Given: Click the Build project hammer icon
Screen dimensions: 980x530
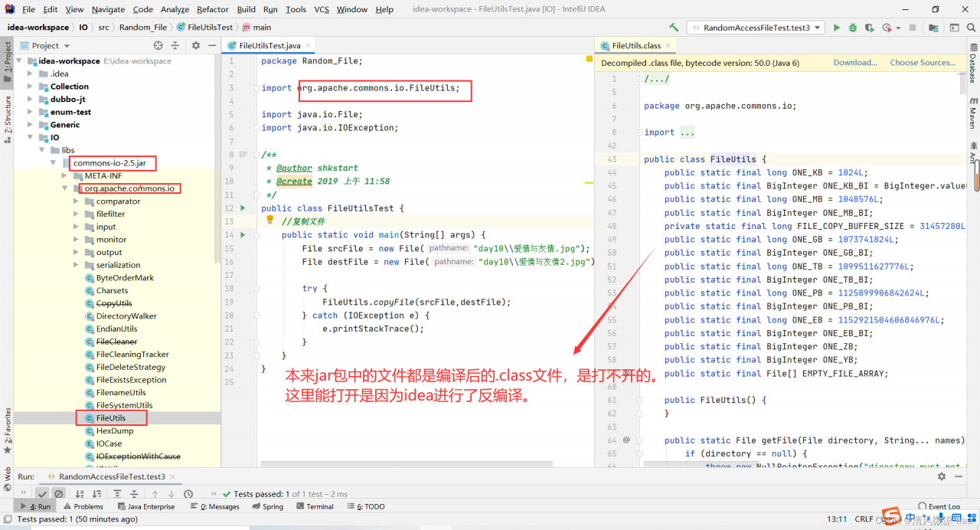Looking at the screenshot, I should [674, 27].
